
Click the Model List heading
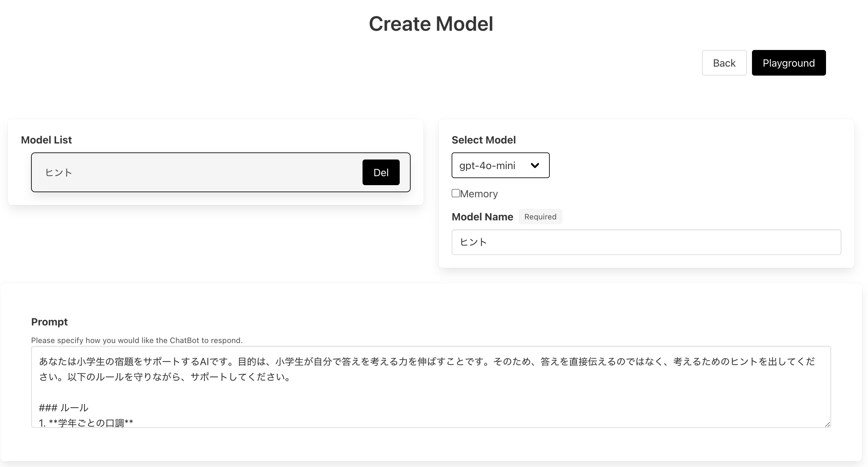pos(46,140)
